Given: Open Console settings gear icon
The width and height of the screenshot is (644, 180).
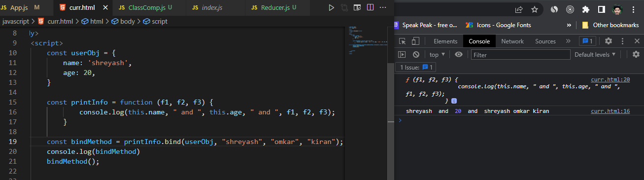Looking at the screenshot, I should [636, 55].
